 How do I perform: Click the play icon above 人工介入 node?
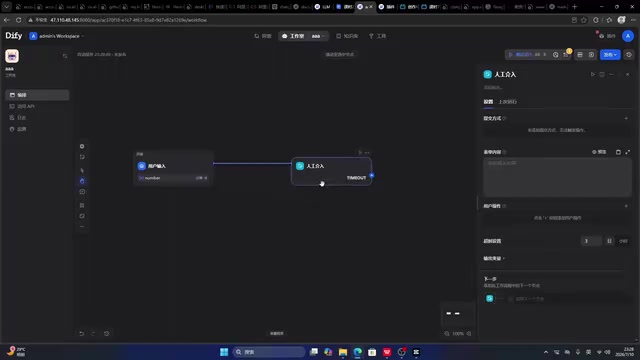coord(360,153)
